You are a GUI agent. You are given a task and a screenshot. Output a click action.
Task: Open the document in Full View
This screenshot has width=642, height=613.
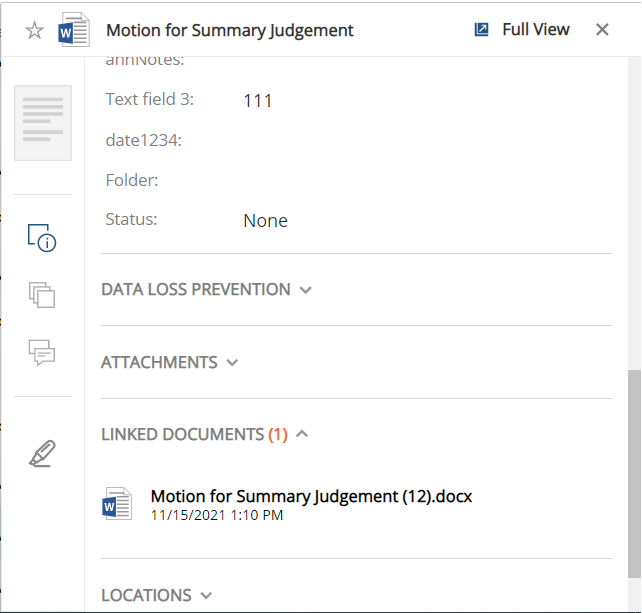(x=521, y=30)
